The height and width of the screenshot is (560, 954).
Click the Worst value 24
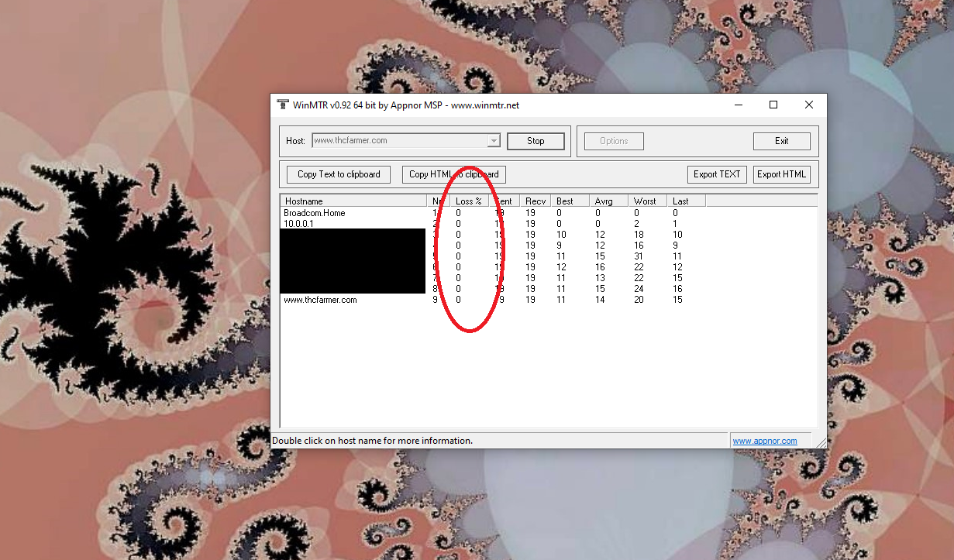coord(639,289)
